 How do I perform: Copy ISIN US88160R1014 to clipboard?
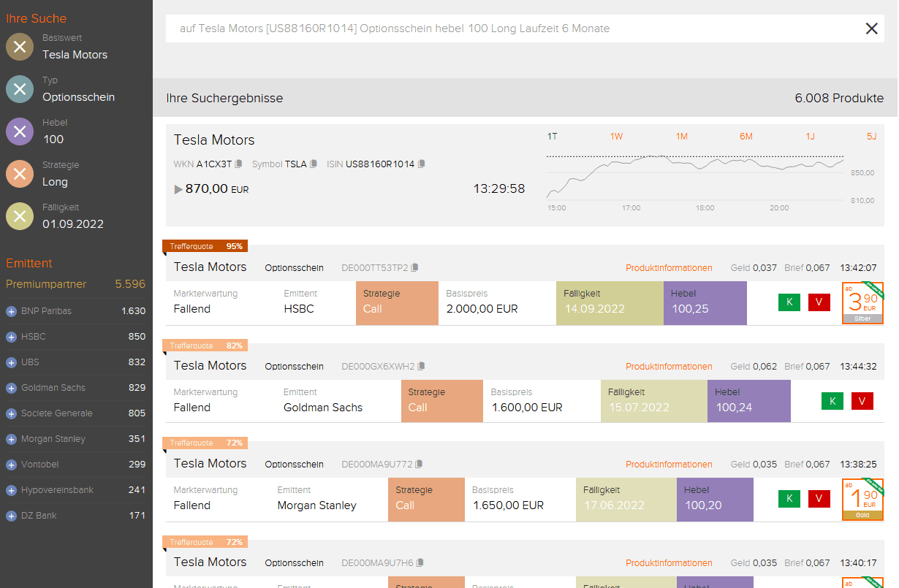(421, 164)
